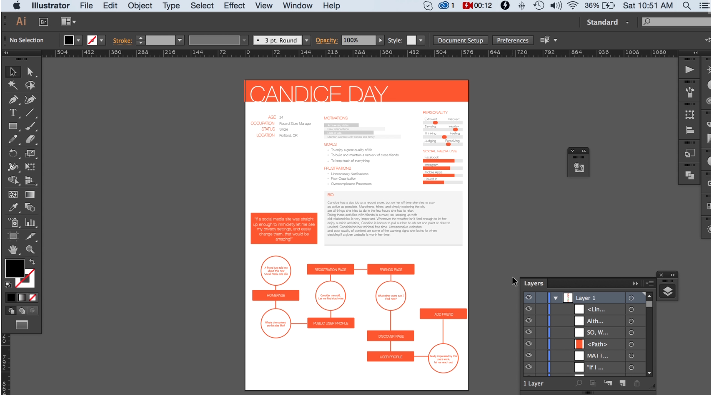Open fill color dropdown arrow in control bar
This screenshot has width=711, height=395.
[78, 40]
